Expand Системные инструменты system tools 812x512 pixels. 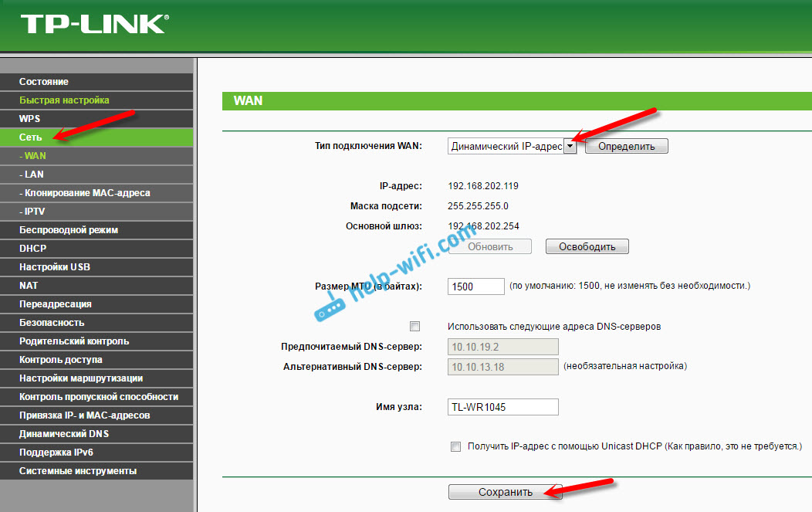(x=78, y=471)
